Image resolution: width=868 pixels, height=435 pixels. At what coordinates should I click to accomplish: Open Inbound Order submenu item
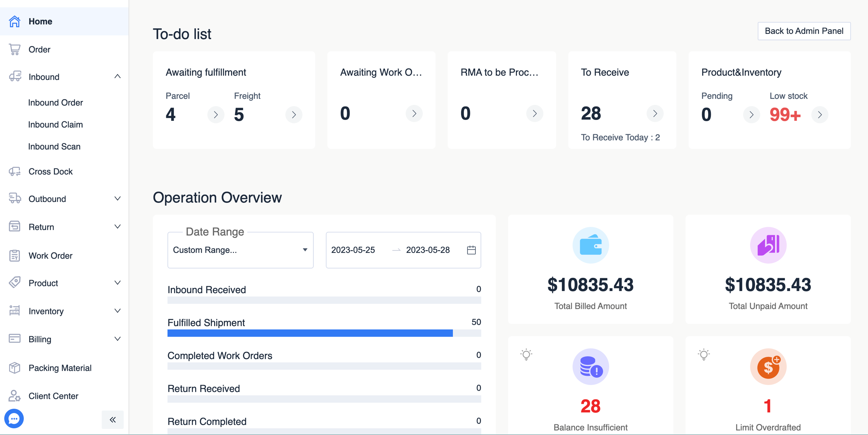coord(56,102)
